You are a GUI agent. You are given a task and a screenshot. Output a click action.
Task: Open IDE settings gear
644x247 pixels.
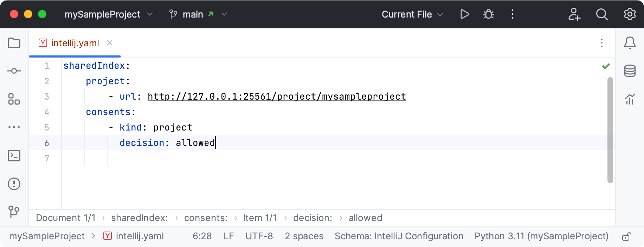coord(630,14)
